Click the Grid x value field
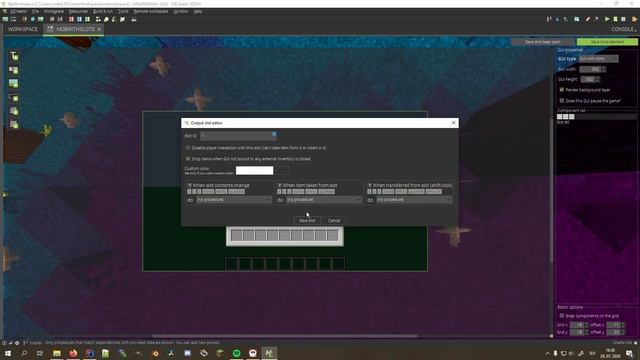The image size is (640, 360). point(577,325)
